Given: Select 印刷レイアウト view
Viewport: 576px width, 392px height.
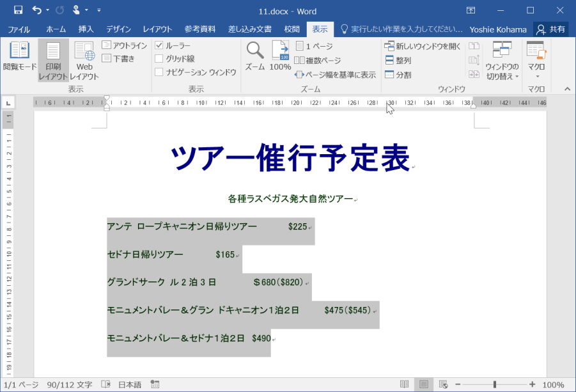Looking at the screenshot, I should click(x=53, y=61).
